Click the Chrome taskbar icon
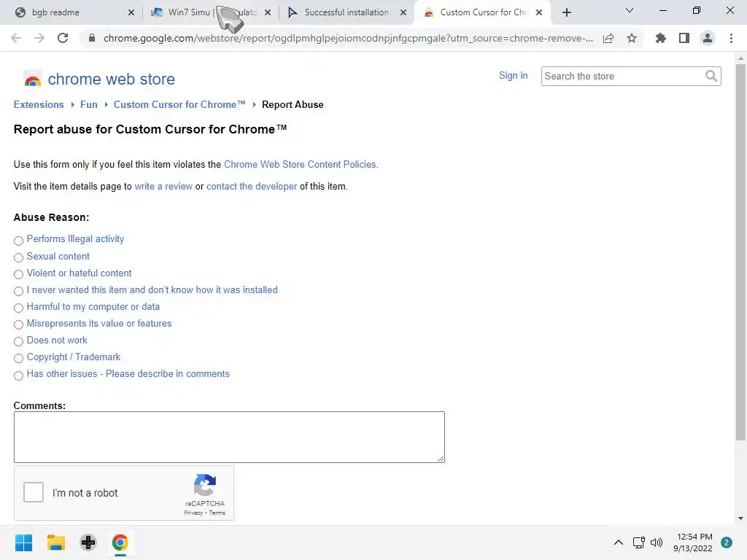747x560 pixels. click(x=120, y=542)
